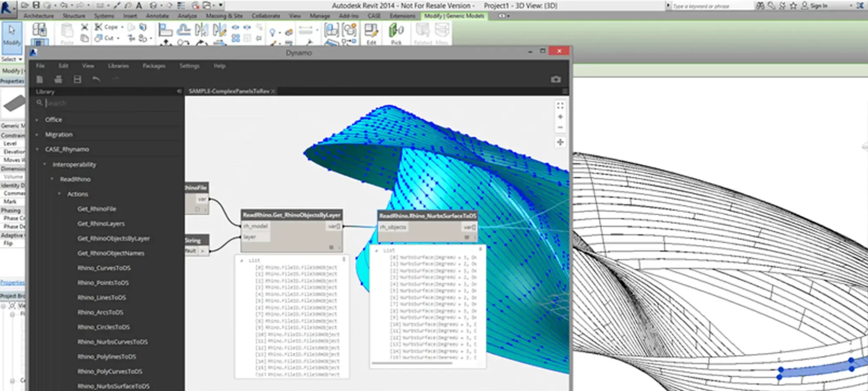This screenshot has height=391, width=868.
Task: Click rh_model input port on Get_RhinoObjectsByLayer node
Action: (x=256, y=226)
